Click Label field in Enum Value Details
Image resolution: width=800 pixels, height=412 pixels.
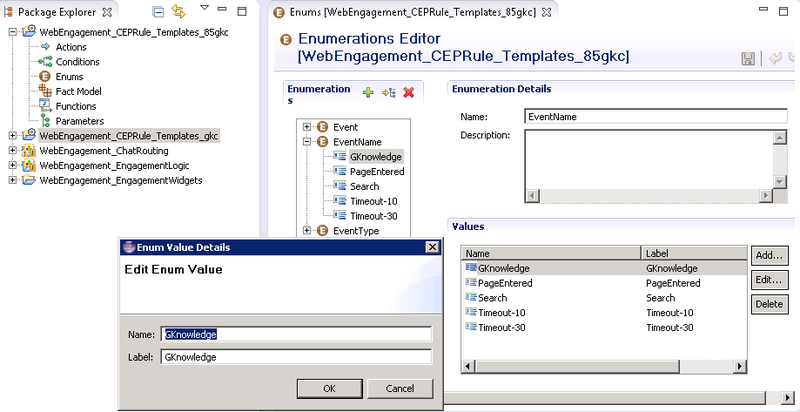(x=296, y=357)
